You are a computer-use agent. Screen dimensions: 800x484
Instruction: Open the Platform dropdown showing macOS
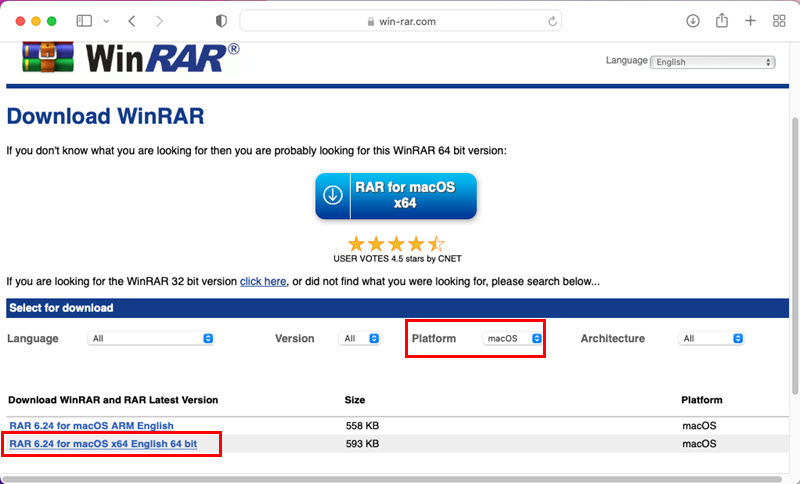[512, 338]
